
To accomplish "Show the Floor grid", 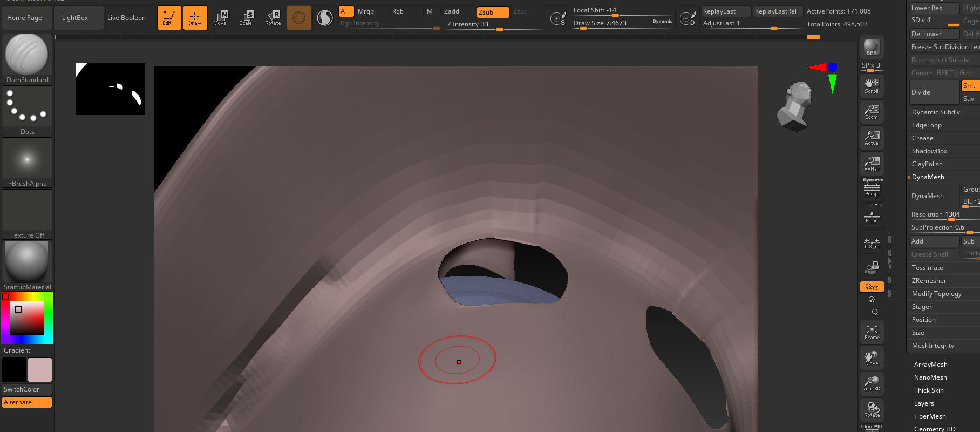I will coord(872,215).
